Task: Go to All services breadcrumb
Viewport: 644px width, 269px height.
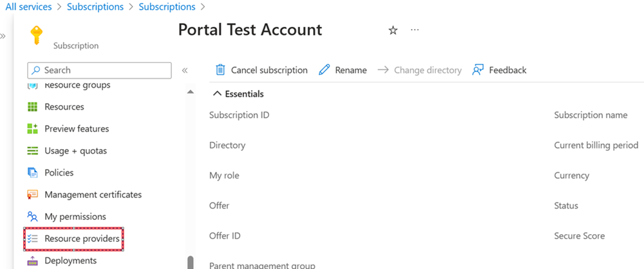Action: [x=29, y=7]
